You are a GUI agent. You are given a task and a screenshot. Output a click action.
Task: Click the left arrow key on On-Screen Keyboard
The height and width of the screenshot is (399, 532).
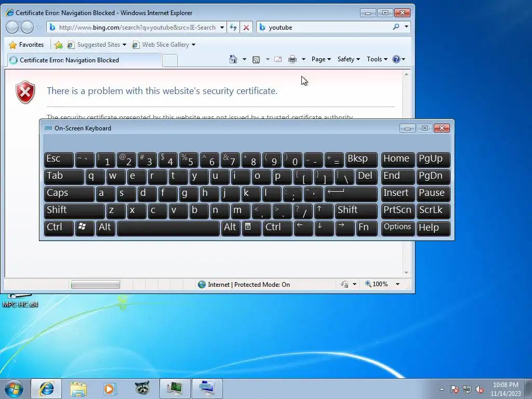coord(303,228)
